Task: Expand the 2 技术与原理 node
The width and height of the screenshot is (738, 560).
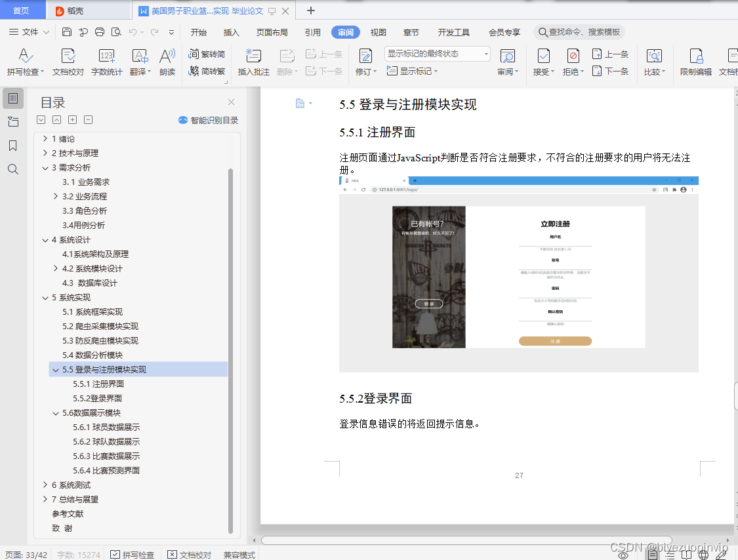Action: click(x=45, y=153)
